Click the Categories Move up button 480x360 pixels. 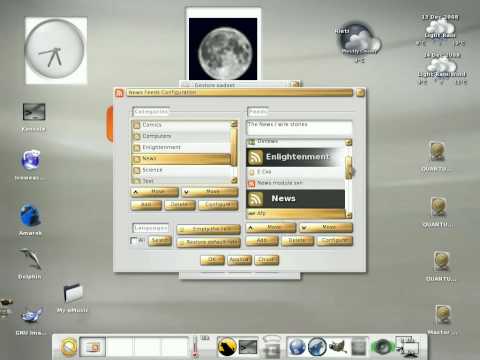[x=155, y=192]
